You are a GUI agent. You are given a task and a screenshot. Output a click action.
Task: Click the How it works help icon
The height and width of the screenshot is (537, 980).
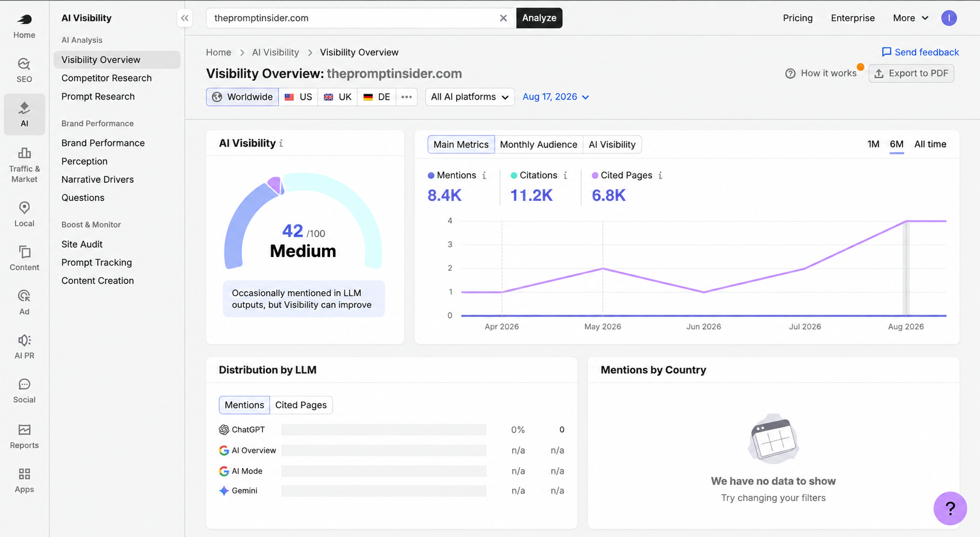click(790, 73)
